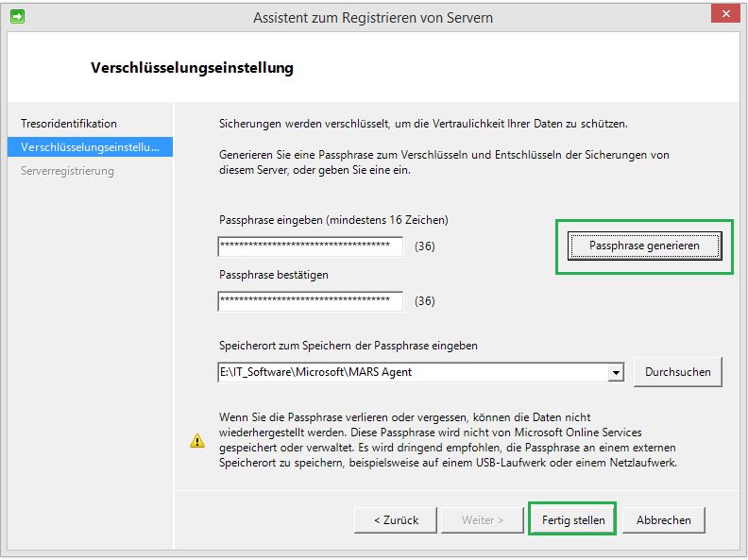748x560 pixels.
Task: Click the '(36)' count beside Passphrase eingeben
Action: [x=425, y=246]
